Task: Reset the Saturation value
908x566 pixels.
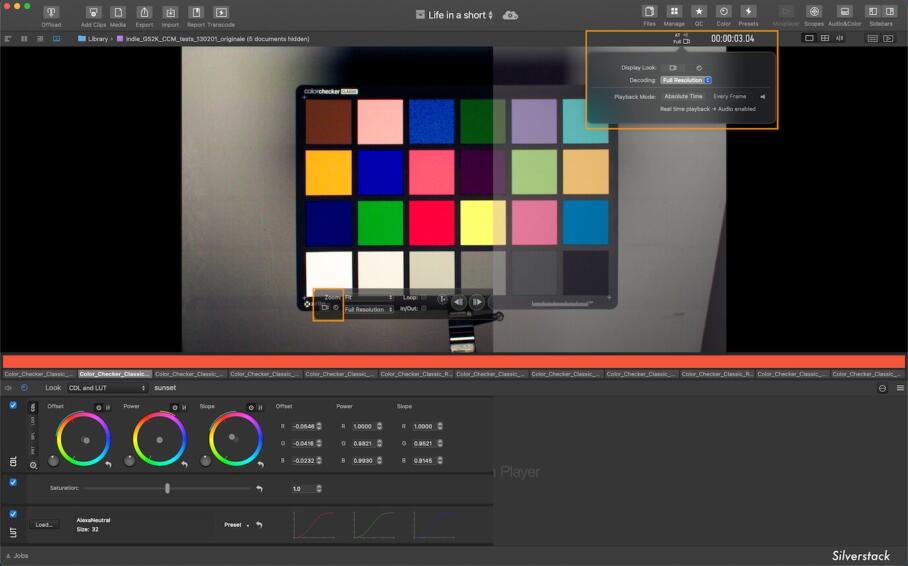Action: (x=259, y=488)
